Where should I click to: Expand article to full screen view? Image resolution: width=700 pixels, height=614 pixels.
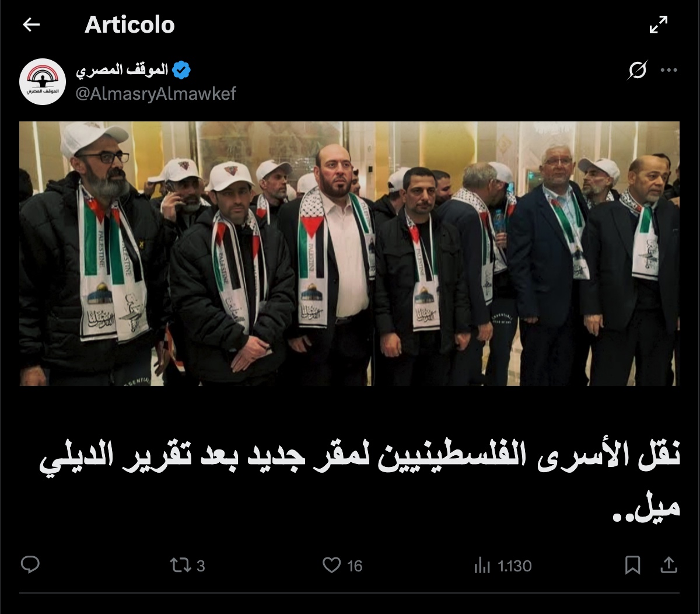coord(659,25)
